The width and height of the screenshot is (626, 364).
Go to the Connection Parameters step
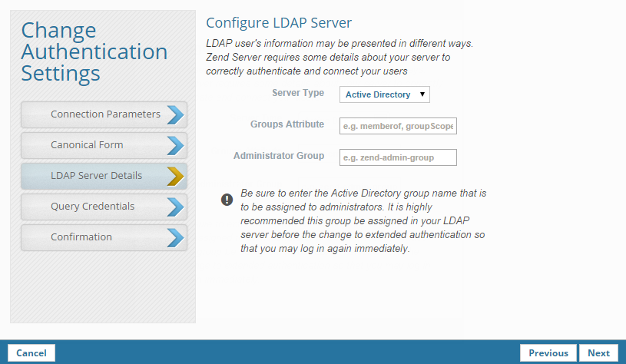click(105, 114)
